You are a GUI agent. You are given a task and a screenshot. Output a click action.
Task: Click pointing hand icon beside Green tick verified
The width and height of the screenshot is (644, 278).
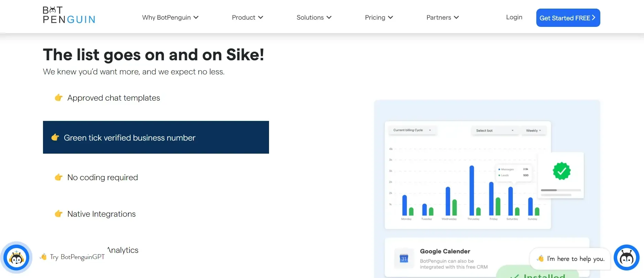[55, 137]
